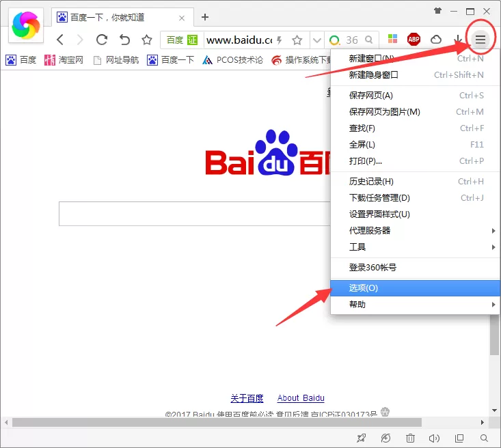The image size is (501, 448).
Task: Open the skin shirt icon in title bar
Action: tap(437, 11)
